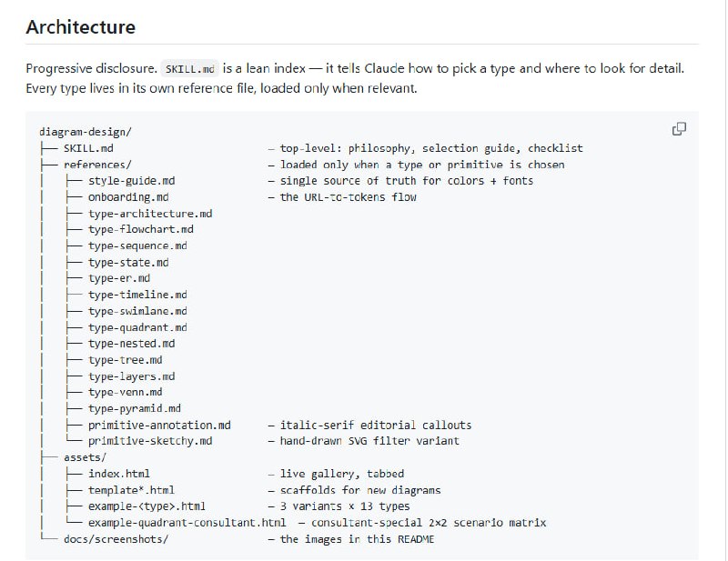Click the type-sequence.md file name

137,245
